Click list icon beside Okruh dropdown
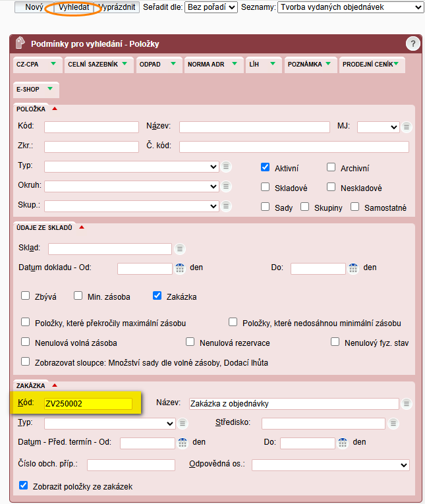This screenshot has height=504, width=425. [x=227, y=186]
